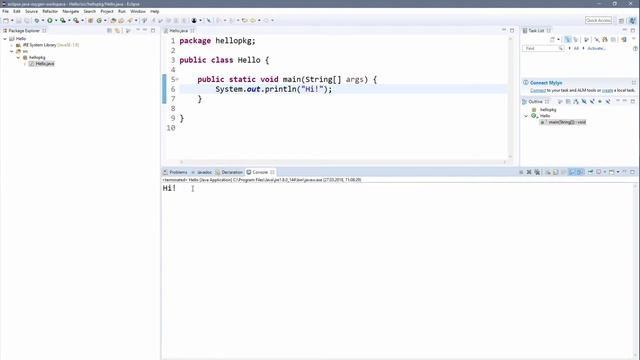Click the New Java Class green icon

(x=99, y=20)
